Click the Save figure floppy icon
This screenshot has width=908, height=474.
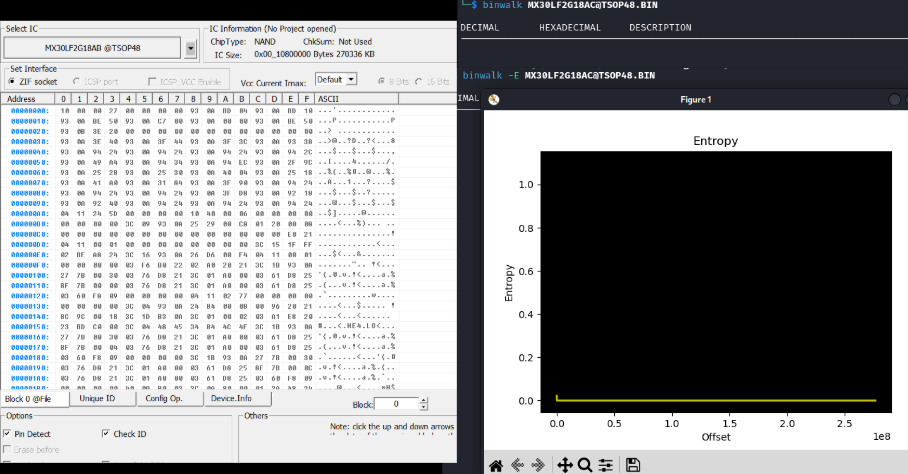pos(632,464)
